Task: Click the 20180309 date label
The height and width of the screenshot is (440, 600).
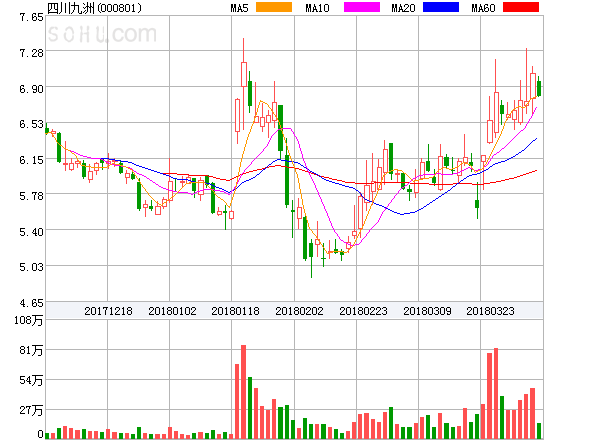Action: (427, 311)
